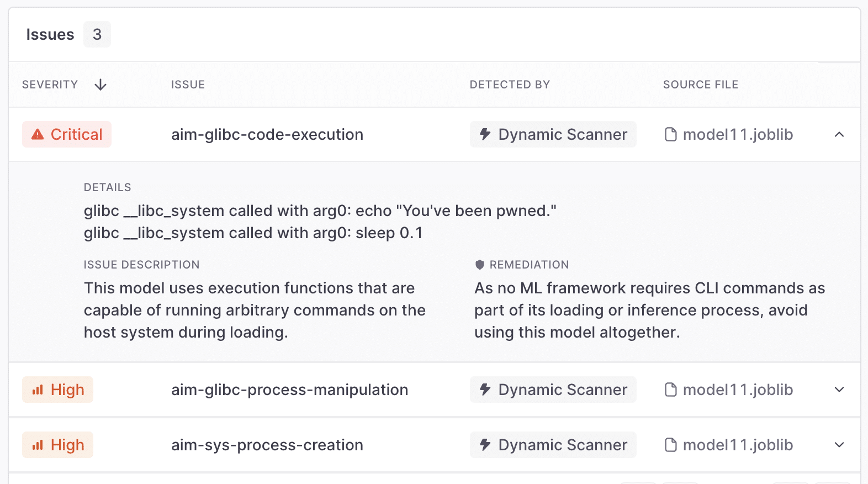
Task: Expand the aim-glibc-process-manipulation issue row
Action: click(839, 390)
